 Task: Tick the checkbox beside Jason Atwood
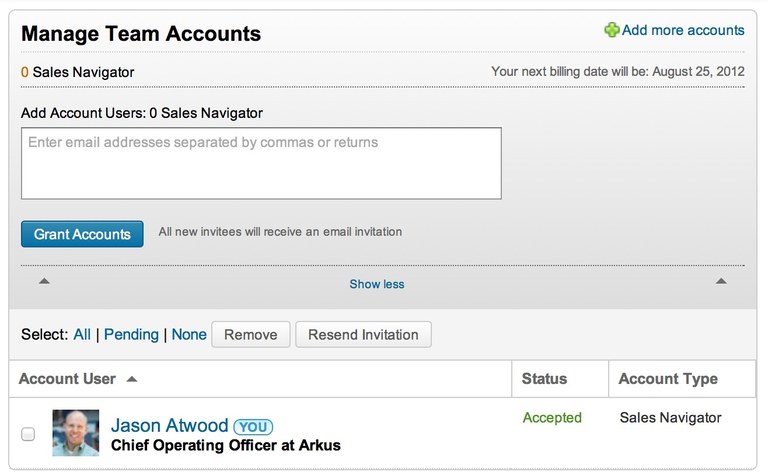click(x=28, y=434)
